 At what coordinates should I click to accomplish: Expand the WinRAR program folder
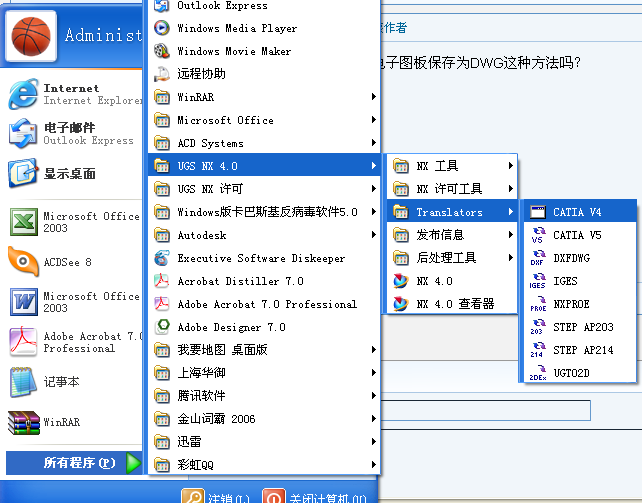[x=264, y=97]
